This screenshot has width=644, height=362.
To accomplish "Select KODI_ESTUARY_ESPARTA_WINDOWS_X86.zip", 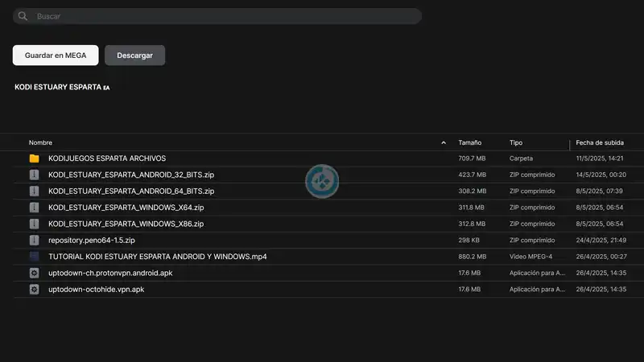I will [126, 224].
